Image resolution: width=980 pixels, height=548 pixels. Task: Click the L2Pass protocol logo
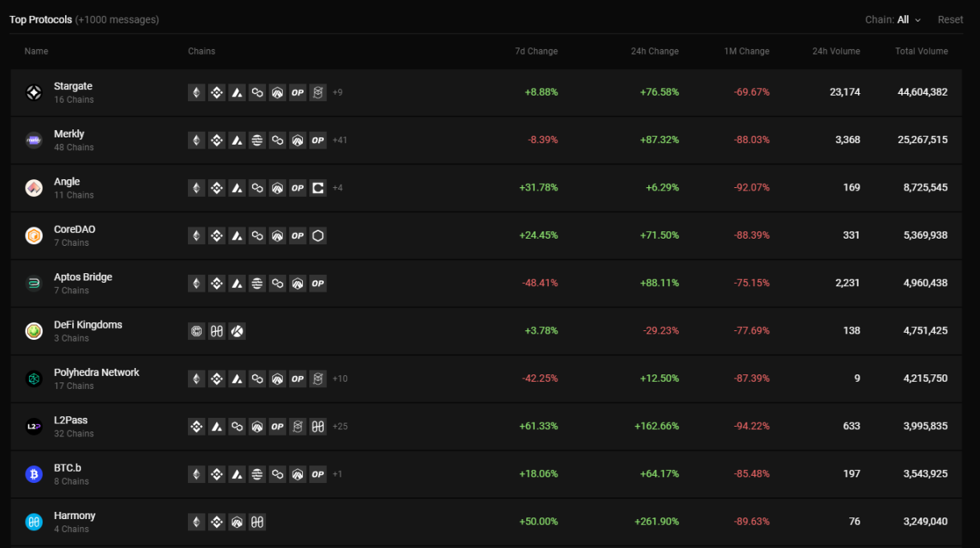[x=34, y=427]
